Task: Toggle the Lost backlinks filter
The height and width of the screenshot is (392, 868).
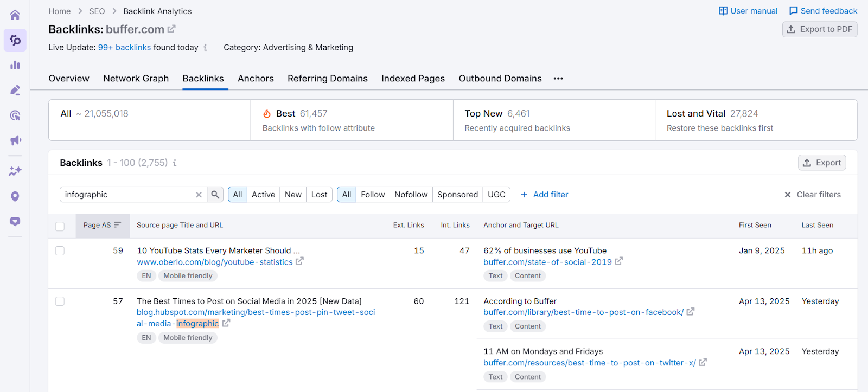Action: (319, 195)
